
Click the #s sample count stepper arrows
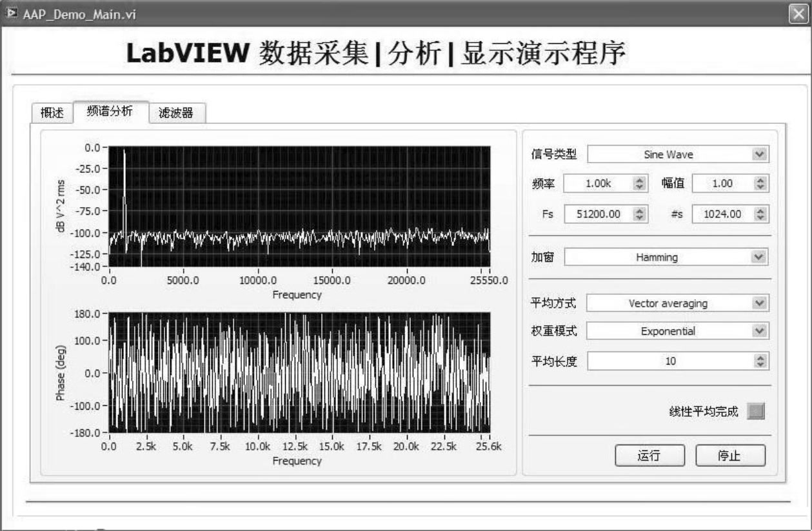coord(760,214)
